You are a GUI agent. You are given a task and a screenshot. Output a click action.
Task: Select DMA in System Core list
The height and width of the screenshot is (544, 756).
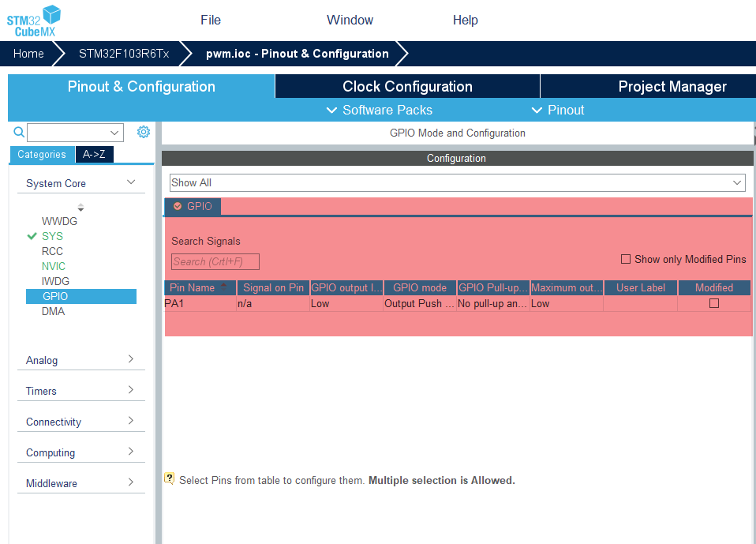click(53, 312)
